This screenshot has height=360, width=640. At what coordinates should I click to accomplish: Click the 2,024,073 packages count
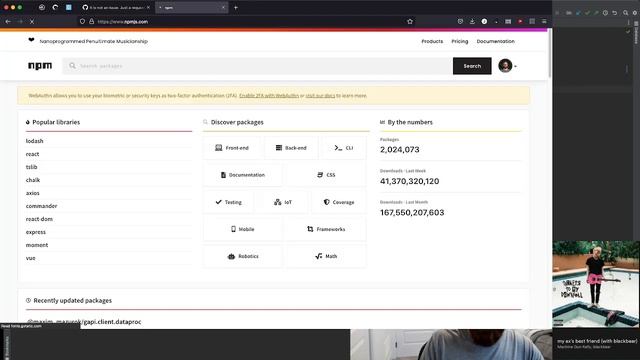pyautogui.click(x=400, y=150)
